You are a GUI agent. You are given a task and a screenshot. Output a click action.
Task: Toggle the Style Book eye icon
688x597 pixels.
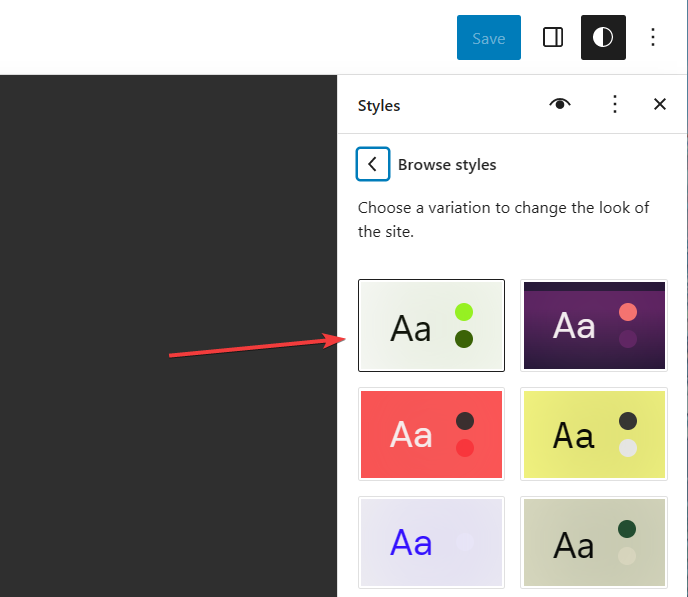tap(559, 104)
